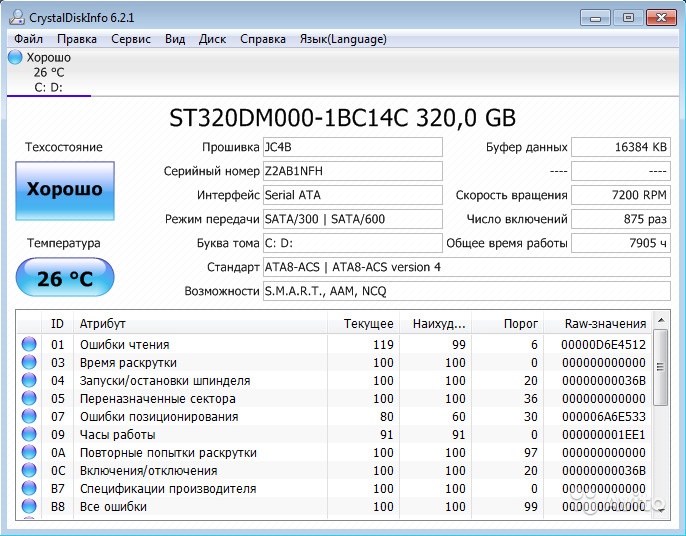Click the Порог column header
The width and height of the screenshot is (686, 536).
pyautogui.click(x=508, y=323)
